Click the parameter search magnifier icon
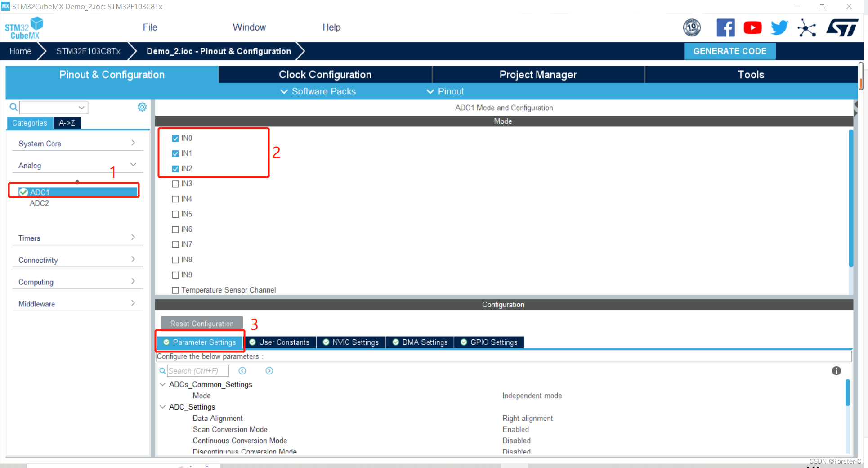The height and width of the screenshot is (468, 868). click(162, 371)
